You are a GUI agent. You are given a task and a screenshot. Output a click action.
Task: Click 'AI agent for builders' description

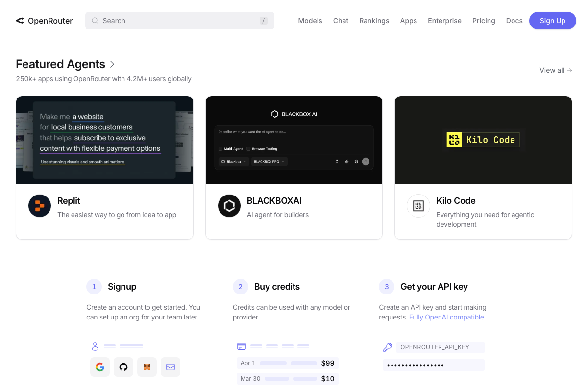[278, 215]
